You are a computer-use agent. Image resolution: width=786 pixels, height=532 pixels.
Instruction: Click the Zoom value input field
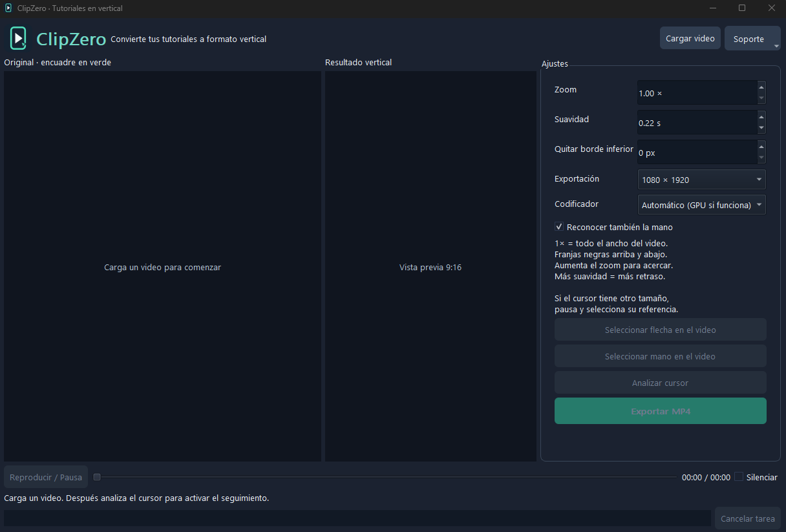coord(697,93)
